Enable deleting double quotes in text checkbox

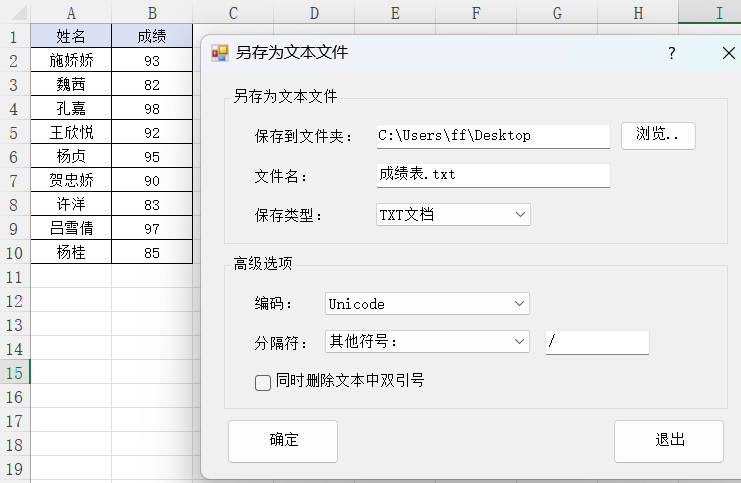264,381
